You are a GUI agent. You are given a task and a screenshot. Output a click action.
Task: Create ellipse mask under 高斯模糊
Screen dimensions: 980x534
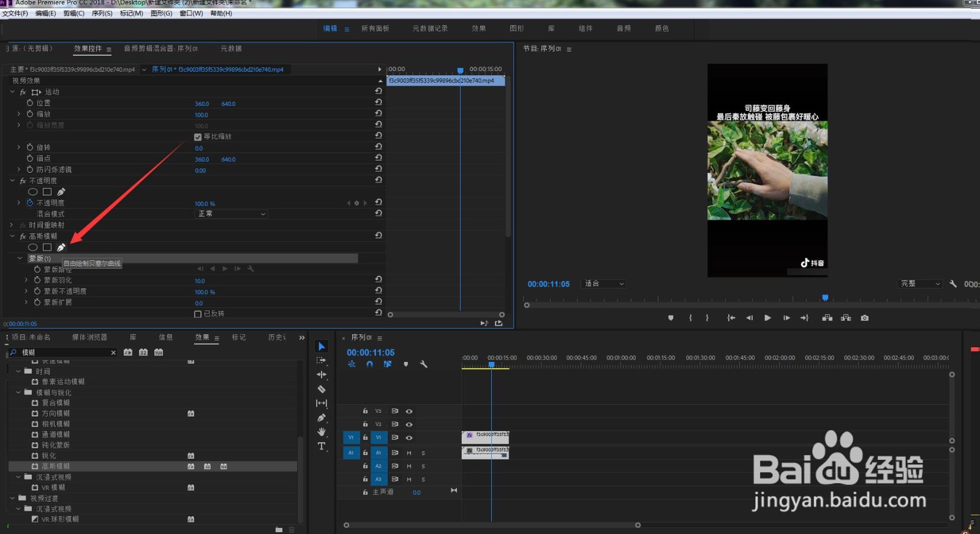coord(33,247)
